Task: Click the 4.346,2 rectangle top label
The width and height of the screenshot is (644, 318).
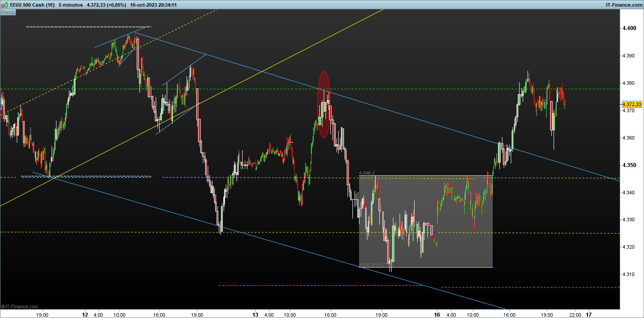Action: tap(367, 173)
